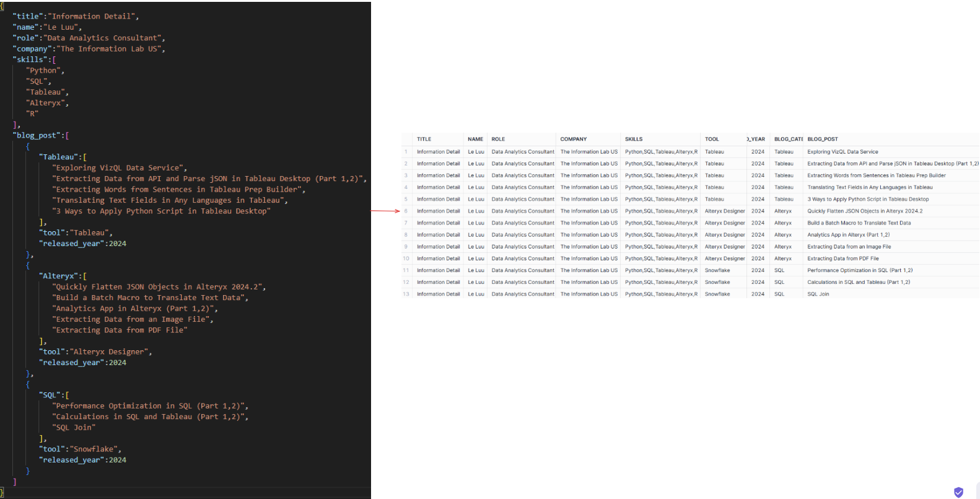Click the "skills" key in the JSON
Screen dimensions: 980x499
coord(30,60)
